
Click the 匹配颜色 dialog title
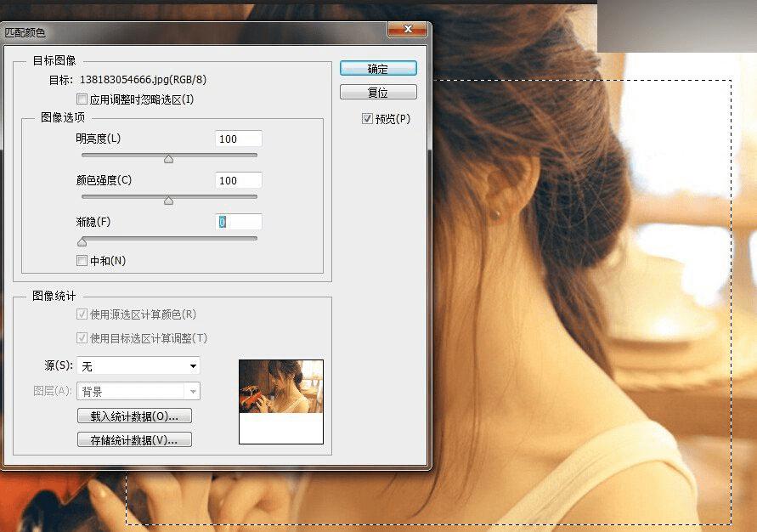pos(25,33)
